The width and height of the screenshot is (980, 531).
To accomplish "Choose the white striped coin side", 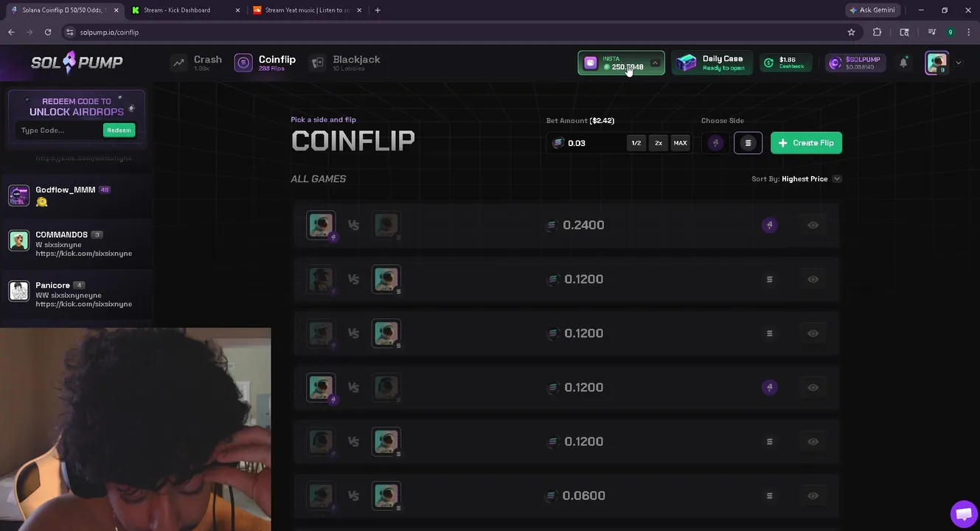I will 748,143.
